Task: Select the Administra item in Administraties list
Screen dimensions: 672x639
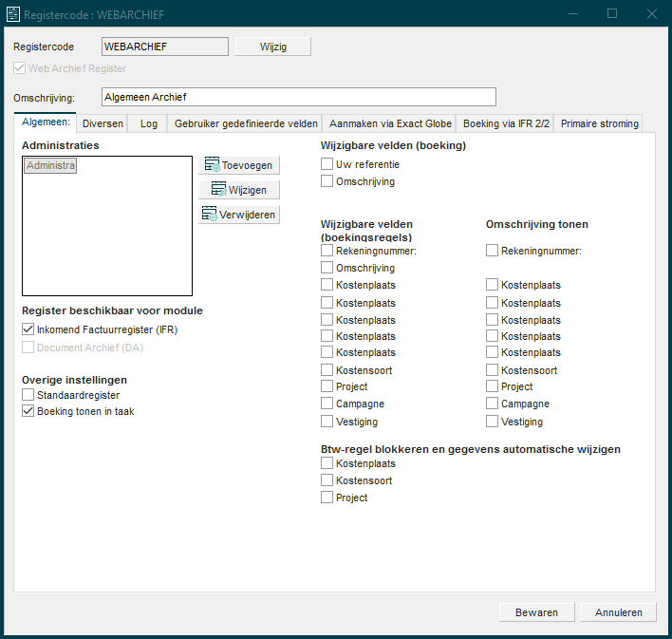Action: pos(50,165)
